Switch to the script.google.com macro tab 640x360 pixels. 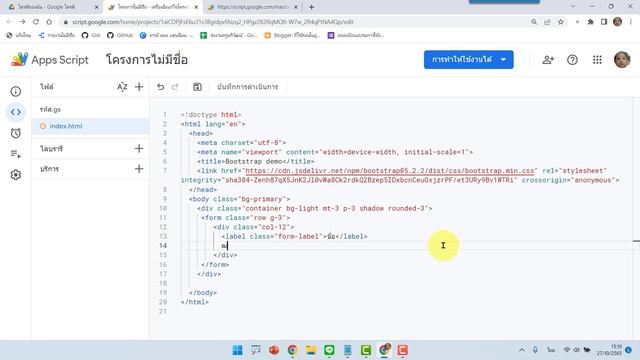253,7
